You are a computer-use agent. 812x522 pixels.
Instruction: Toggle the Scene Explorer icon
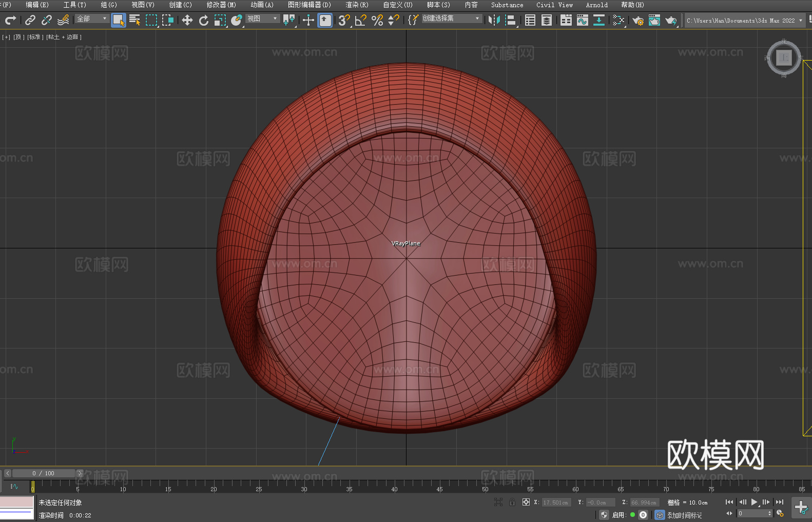[x=530, y=20]
